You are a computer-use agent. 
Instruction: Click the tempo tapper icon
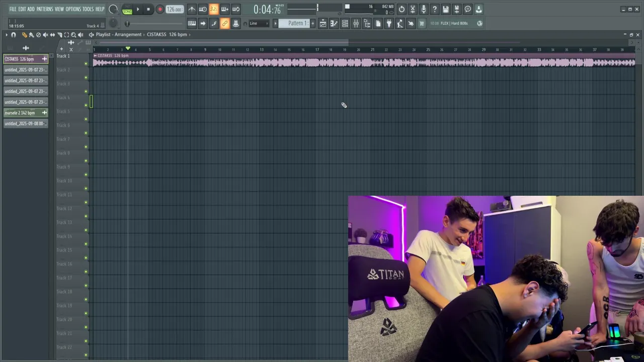(400, 23)
